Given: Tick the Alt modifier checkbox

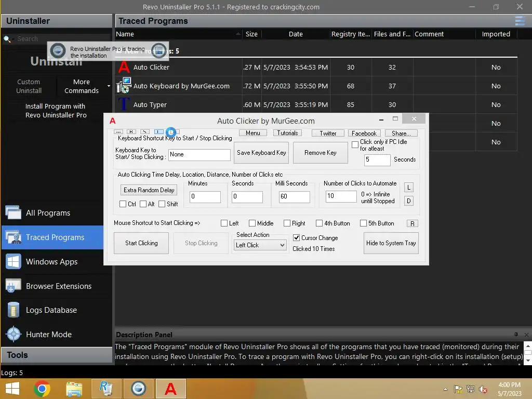Looking at the screenshot, I should coord(143,204).
